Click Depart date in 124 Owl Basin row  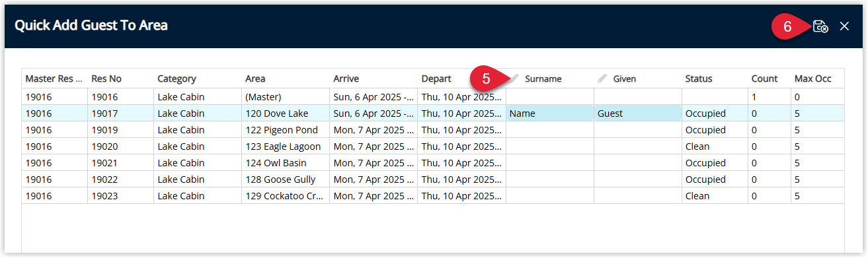click(461, 163)
